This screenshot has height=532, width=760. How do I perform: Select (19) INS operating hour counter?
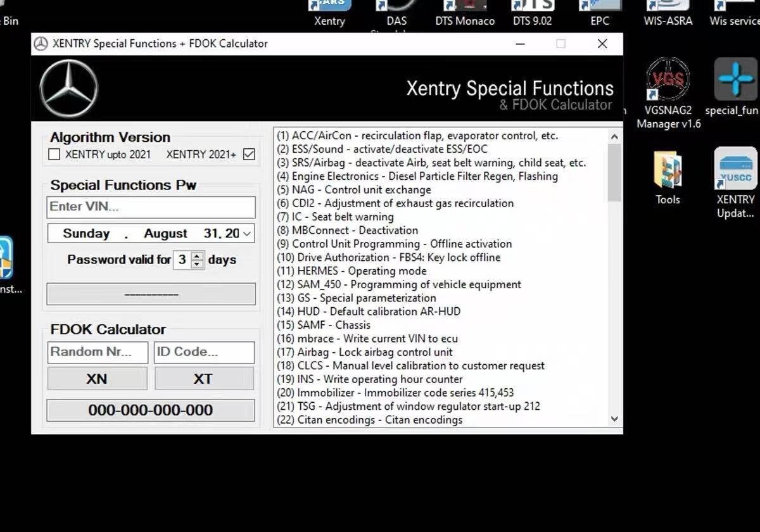click(370, 379)
